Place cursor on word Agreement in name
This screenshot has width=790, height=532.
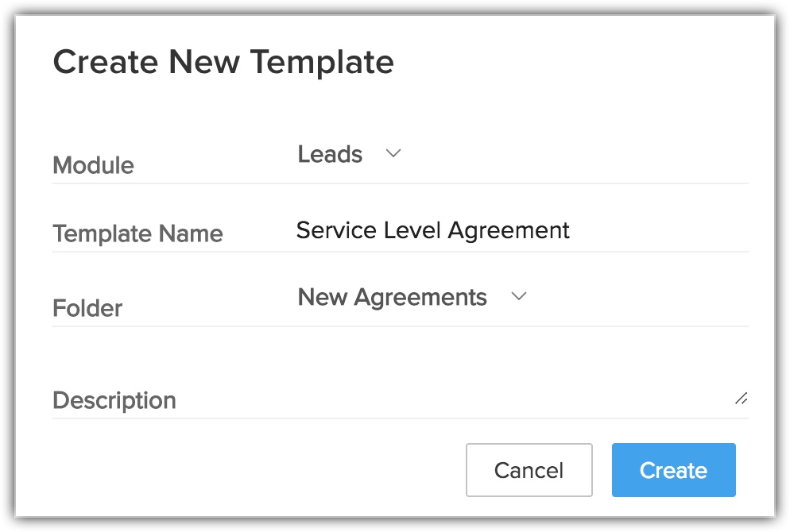click(509, 230)
